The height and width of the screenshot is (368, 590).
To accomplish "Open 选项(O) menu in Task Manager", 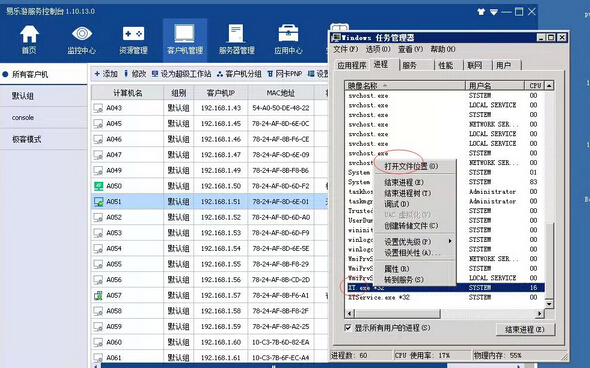I will click(378, 49).
